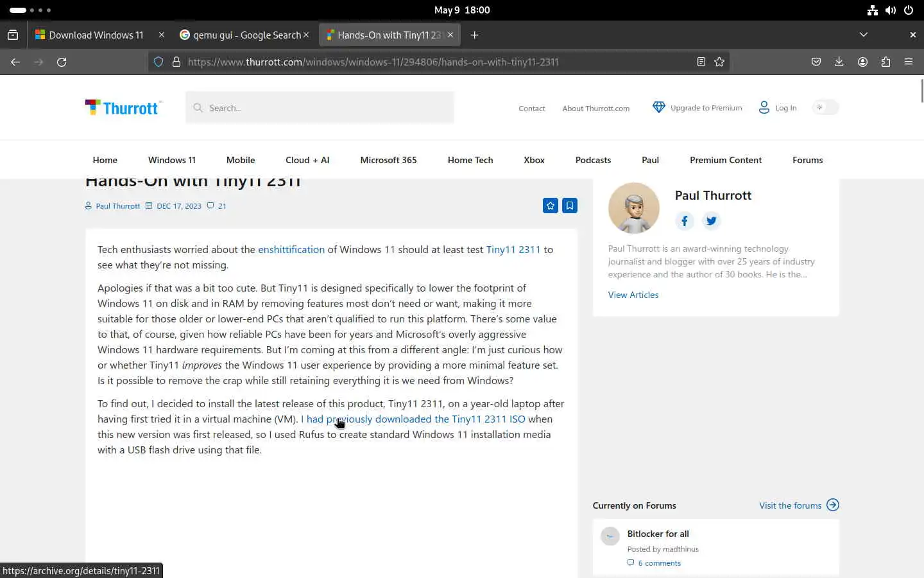Click the article favorite star button
The width and height of the screenshot is (924, 578).
coord(550,206)
